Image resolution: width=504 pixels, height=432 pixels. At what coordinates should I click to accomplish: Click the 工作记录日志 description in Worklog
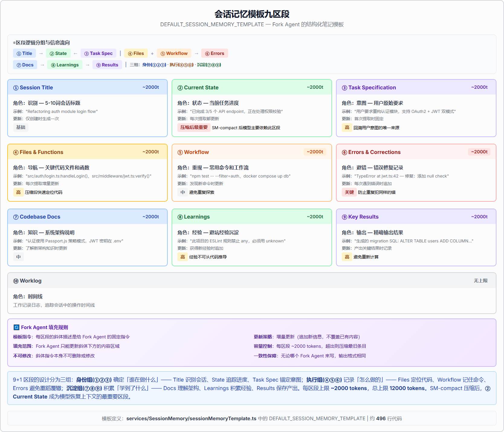coord(54,305)
